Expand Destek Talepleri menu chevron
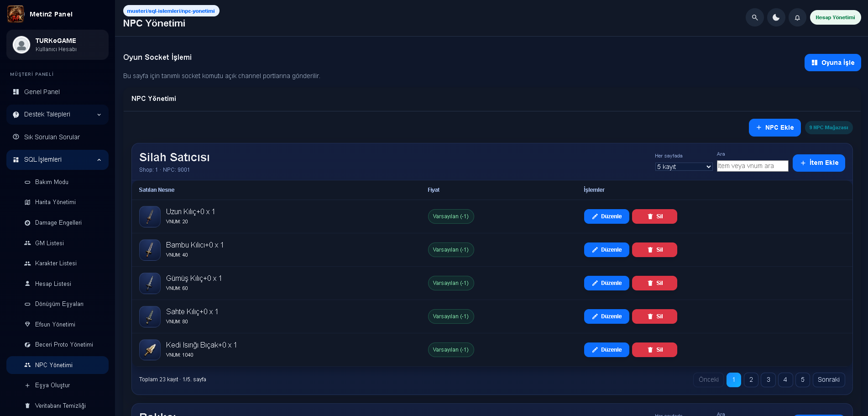 (x=99, y=115)
